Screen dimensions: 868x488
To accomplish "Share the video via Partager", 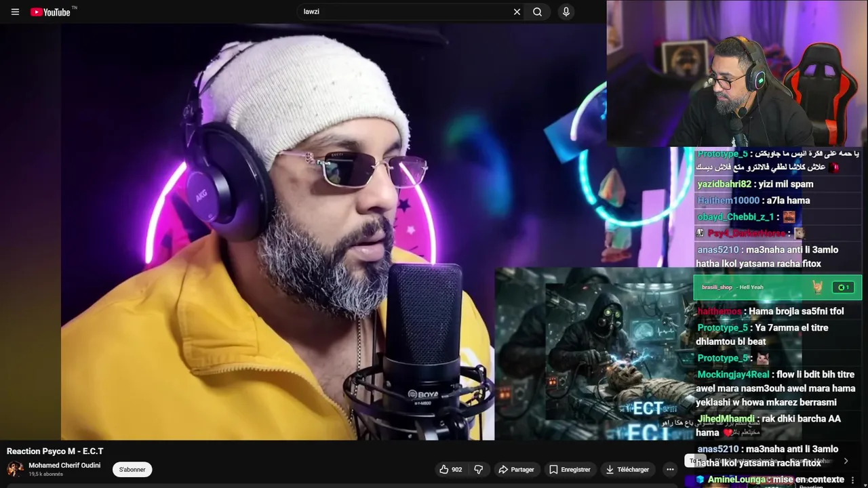I will click(x=516, y=469).
